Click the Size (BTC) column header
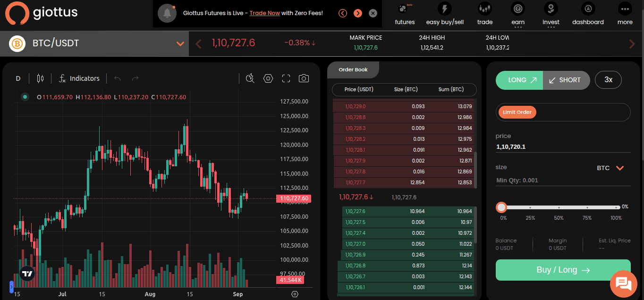Image resolution: width=644 pixels, height=300 pixels. (406, 89)
